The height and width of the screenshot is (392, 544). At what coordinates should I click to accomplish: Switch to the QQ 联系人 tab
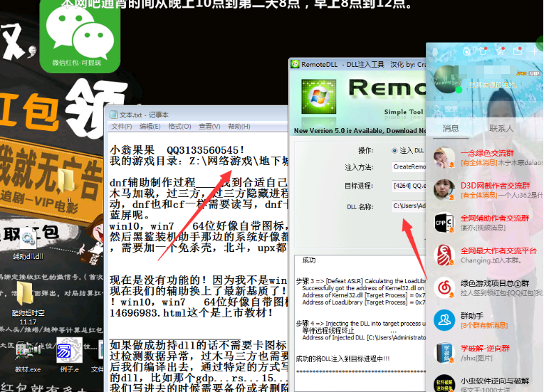[x=501, y=129]
